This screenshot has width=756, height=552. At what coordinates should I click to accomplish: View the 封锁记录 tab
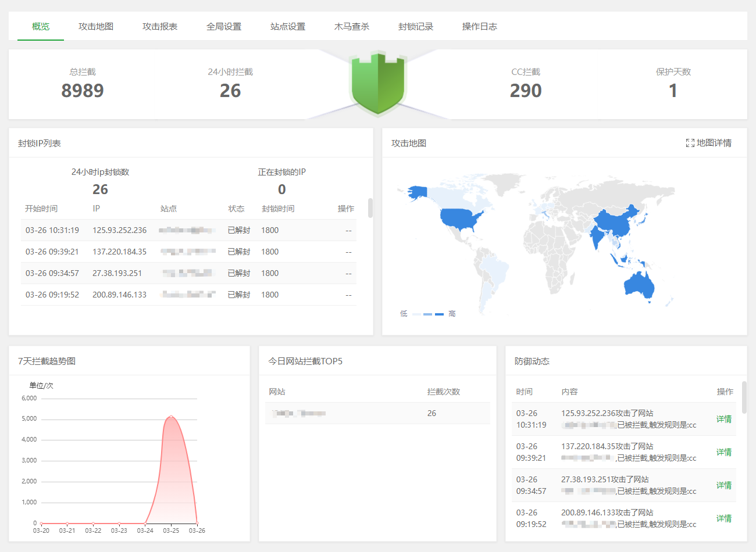click(416, 27)
